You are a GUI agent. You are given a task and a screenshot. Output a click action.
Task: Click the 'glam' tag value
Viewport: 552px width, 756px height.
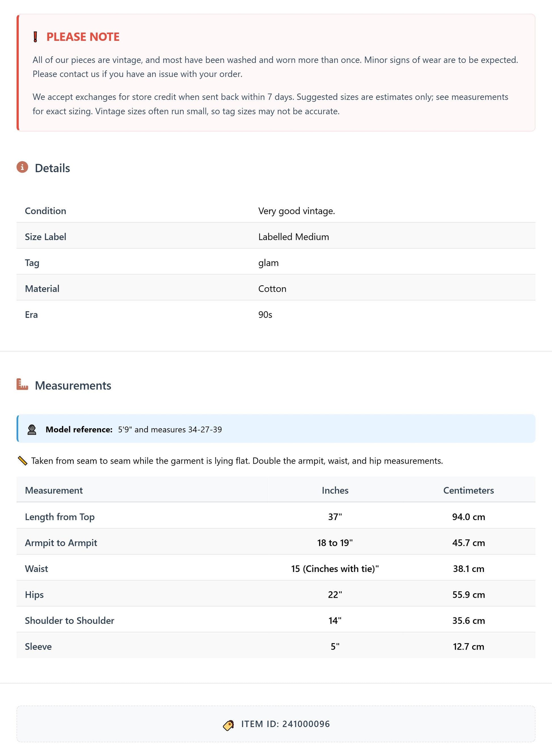click(x=268, y=263)
